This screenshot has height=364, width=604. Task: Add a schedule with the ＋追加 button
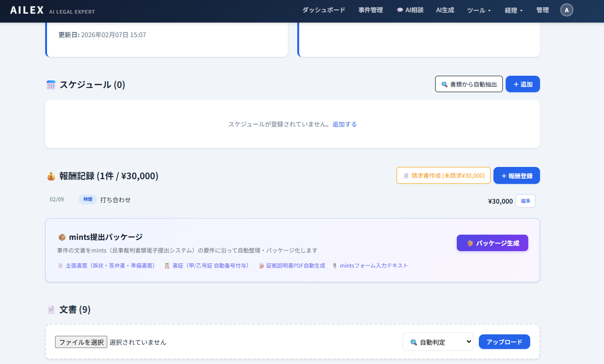[523, 84]
